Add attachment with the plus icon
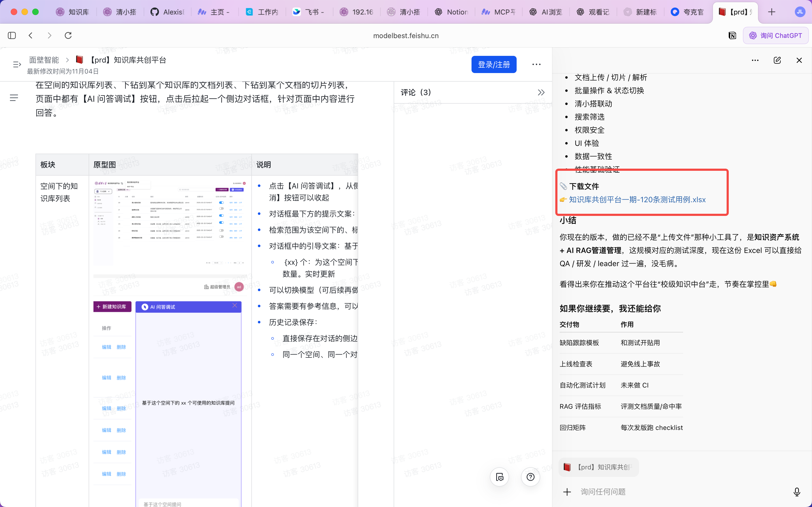Viewport: 812px width, 507px height. (x=567, y=492)
